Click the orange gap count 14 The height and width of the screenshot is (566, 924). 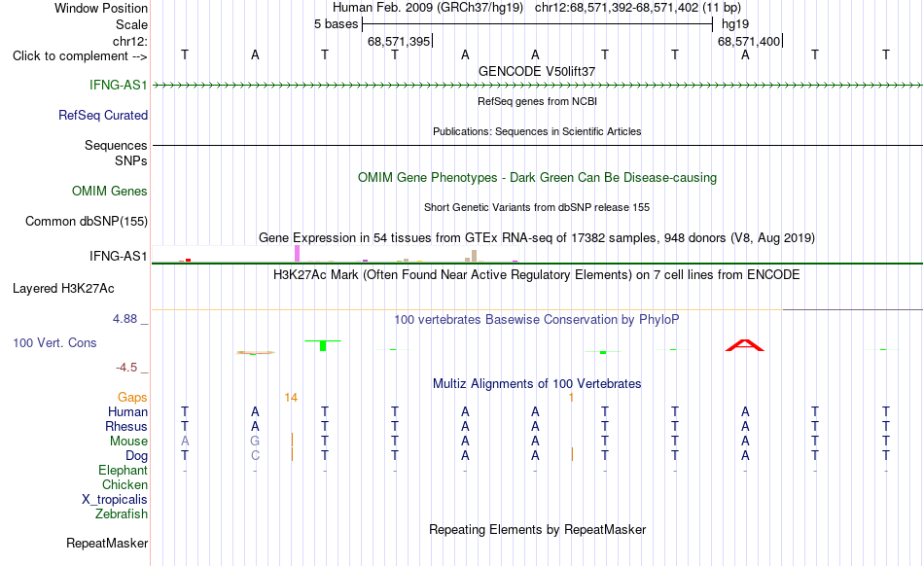pos(291,398)
